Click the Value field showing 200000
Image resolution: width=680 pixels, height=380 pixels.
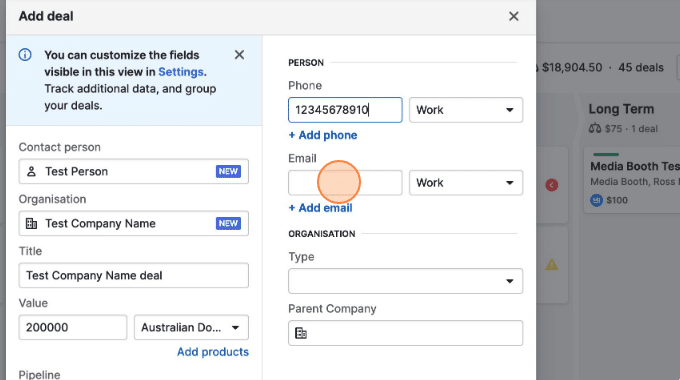[x=73, y=327]
